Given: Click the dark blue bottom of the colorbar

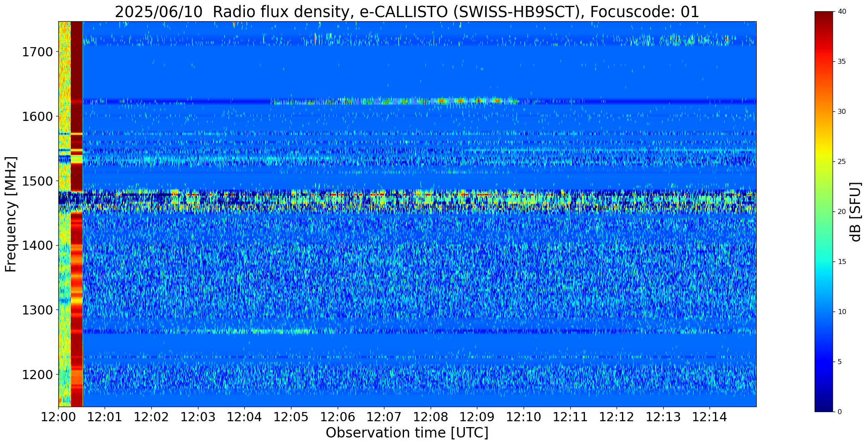Looking at the screenshot, I should click(824, 405).
